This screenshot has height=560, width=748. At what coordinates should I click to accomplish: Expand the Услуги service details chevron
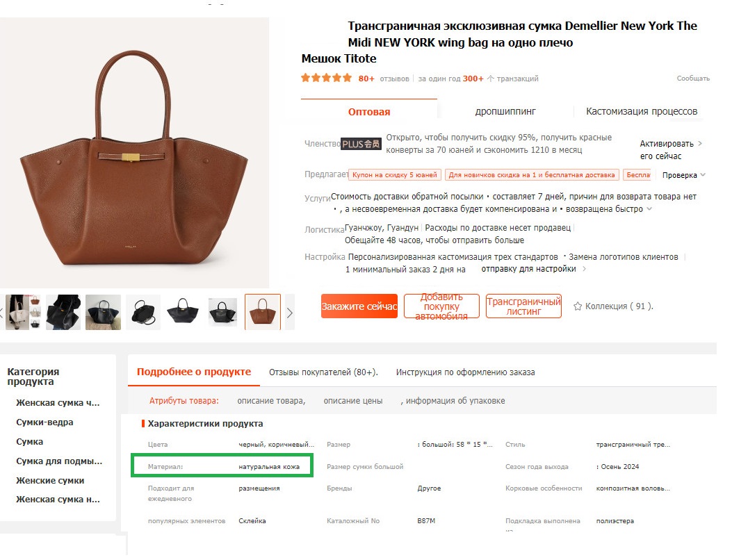pyautogui.click(x=649, y=209)
